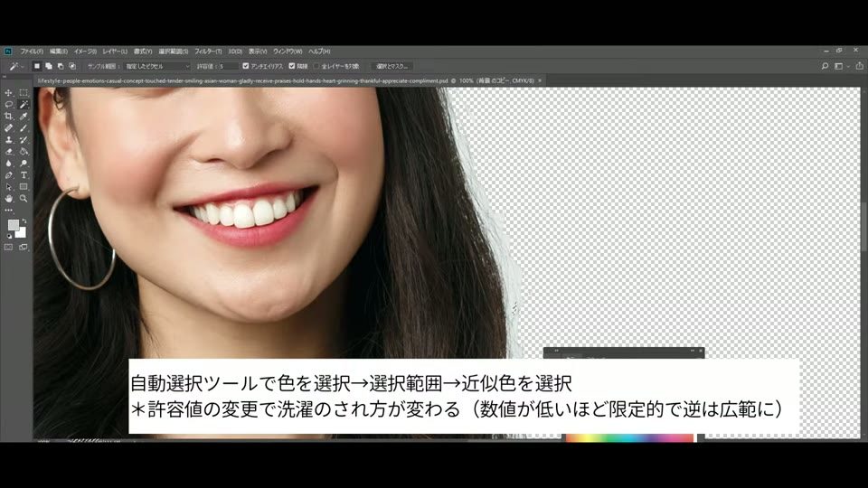Open the レイヤー menu

pyautogui.click(x=115, y=51)
